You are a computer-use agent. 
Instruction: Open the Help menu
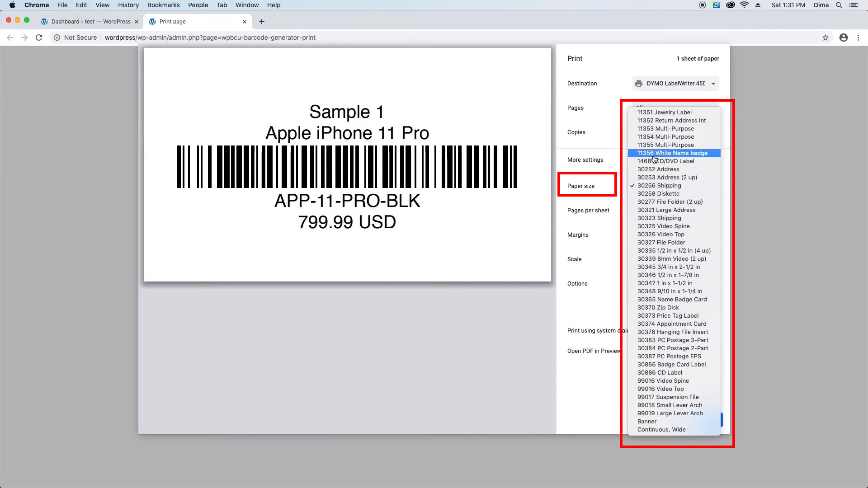274,5
